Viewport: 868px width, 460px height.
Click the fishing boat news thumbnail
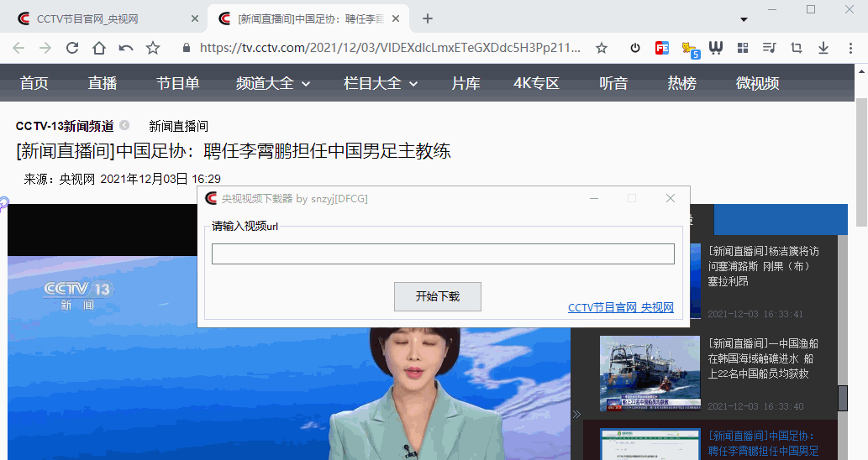[x=650, y=374]
